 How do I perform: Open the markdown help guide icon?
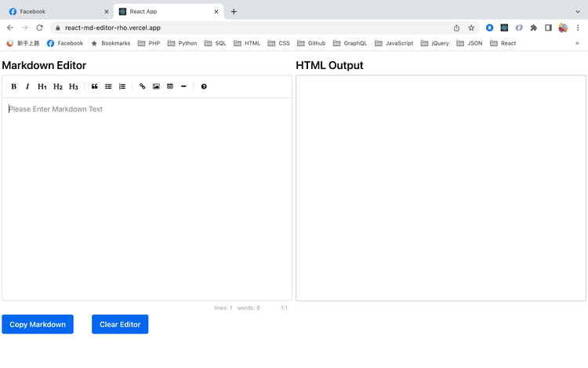pyautogui.click(x=204, y=86)
